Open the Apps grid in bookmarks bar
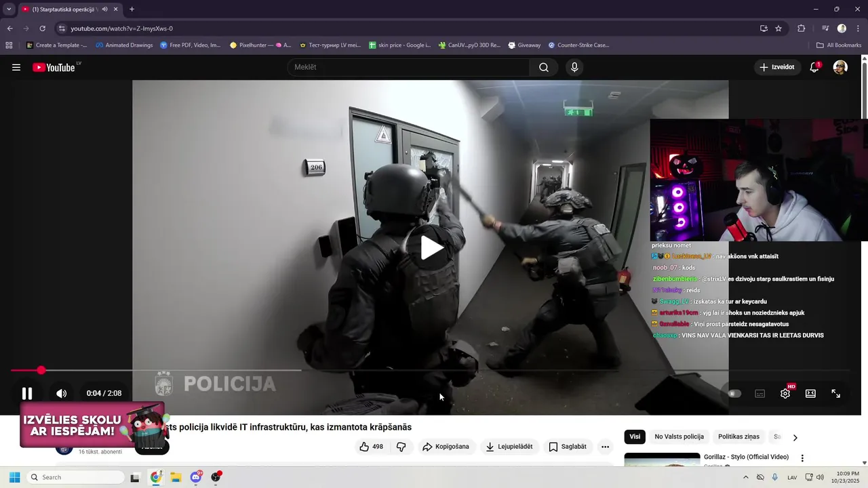868x488 pixels. (9, 45)
